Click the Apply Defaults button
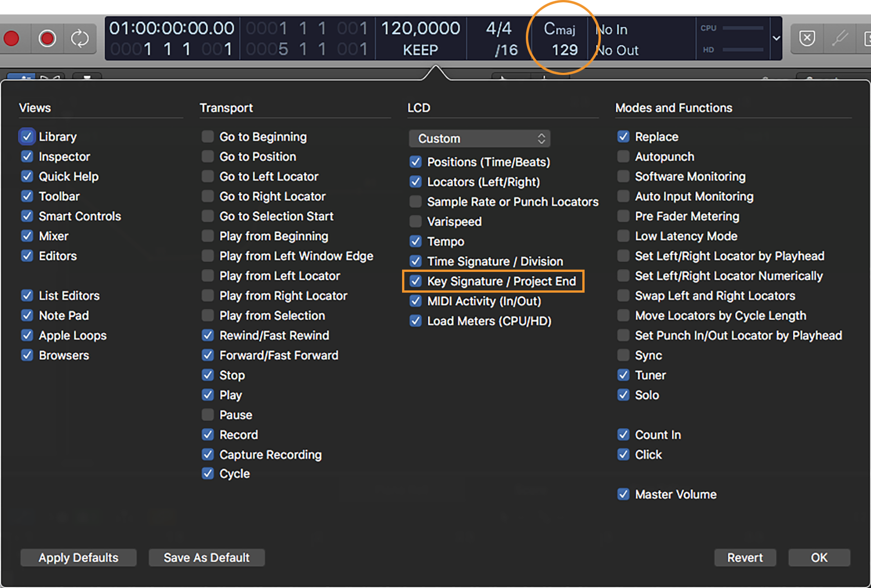Screen dimensions: 871x588 [x=79, y=558]
